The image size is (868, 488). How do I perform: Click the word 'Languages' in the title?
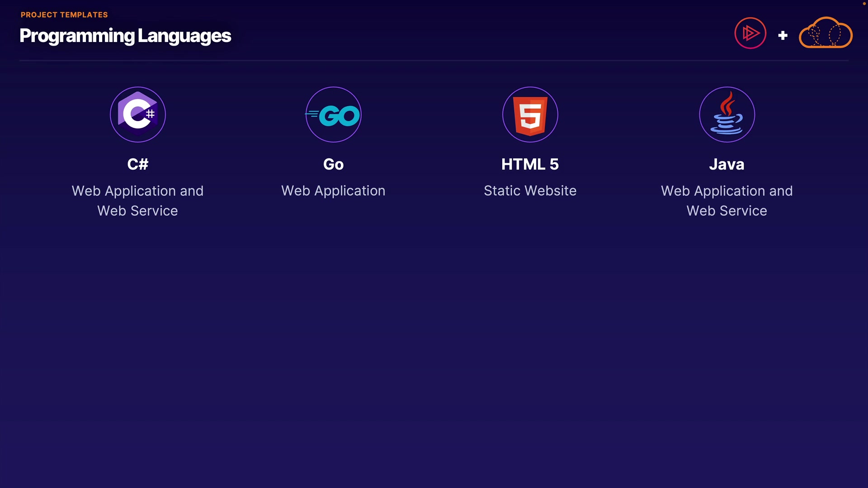point(184,36)
